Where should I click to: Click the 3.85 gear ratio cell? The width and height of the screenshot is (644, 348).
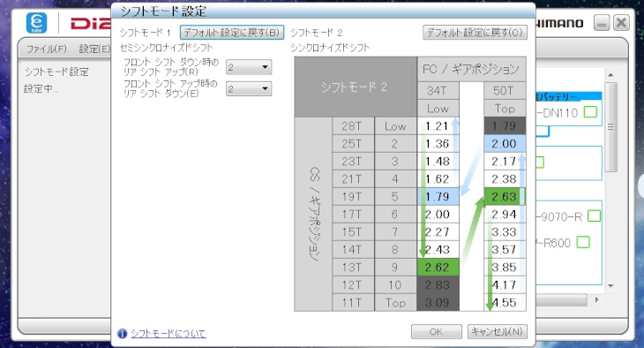(x=505, y=268)
